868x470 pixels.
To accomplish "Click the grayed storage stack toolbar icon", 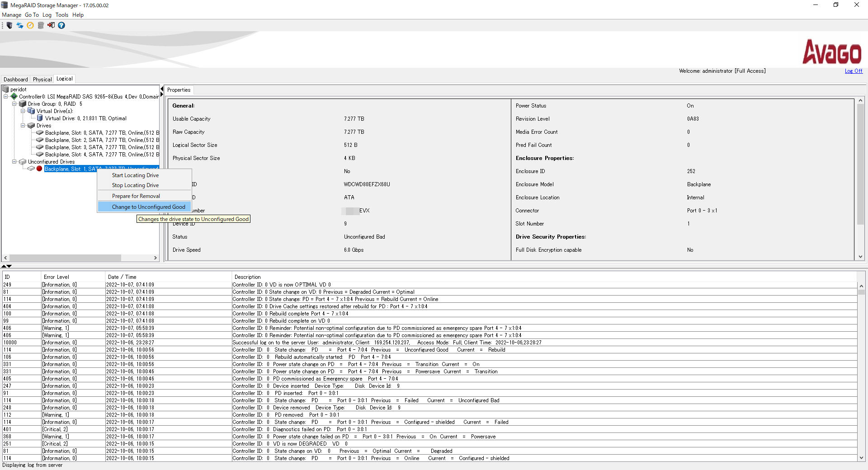I will click(x=41, y=25).
